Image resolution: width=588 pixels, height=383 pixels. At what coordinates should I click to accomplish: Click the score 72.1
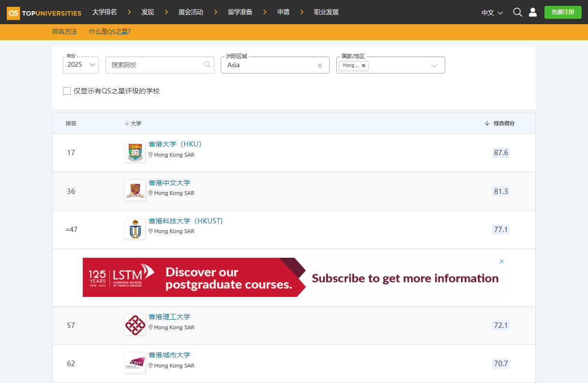[501, 325]
